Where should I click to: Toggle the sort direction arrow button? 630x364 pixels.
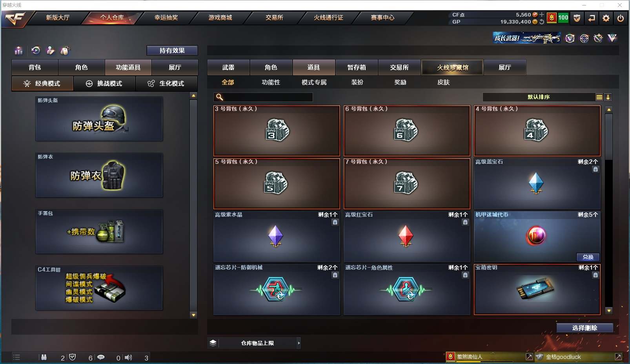tap(608, 97)
